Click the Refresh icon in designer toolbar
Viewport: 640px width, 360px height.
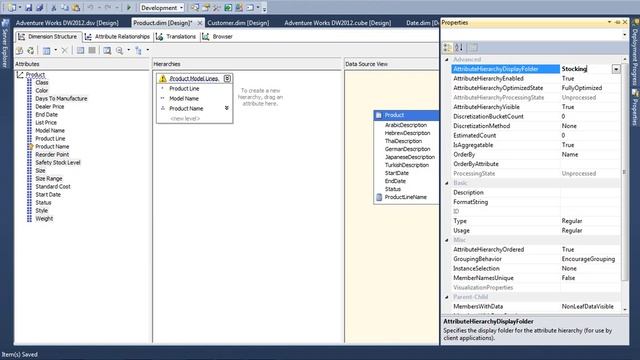click(31, 50)
